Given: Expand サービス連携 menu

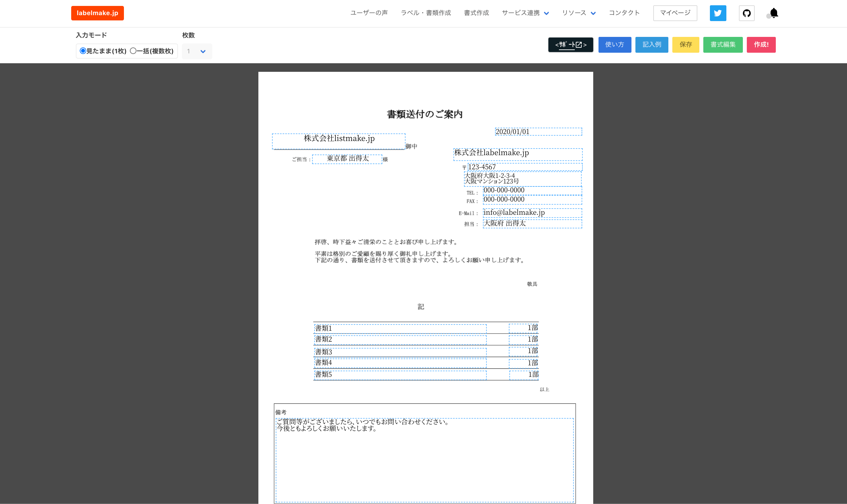Looking at the screenshot, I should 525,13.
